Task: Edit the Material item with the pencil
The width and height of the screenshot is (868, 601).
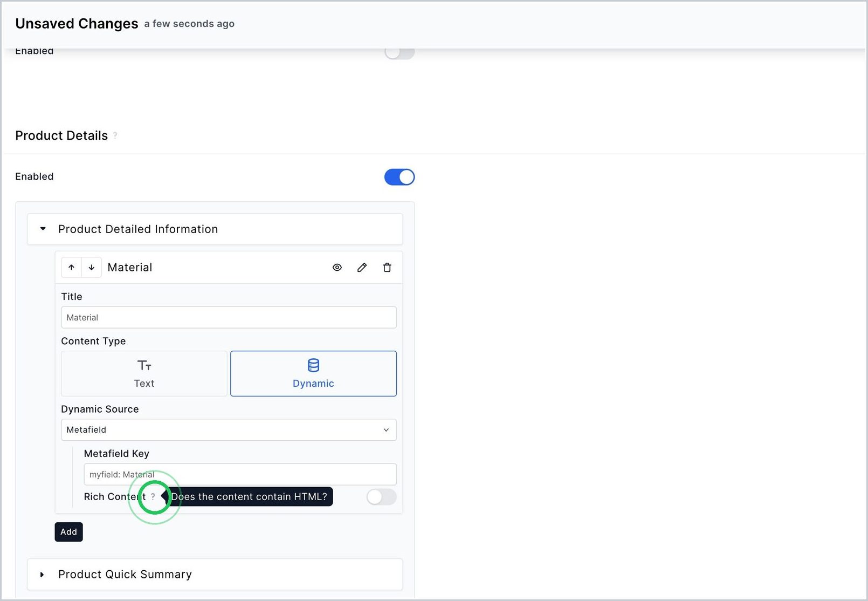Action: (x=362, y=268)
